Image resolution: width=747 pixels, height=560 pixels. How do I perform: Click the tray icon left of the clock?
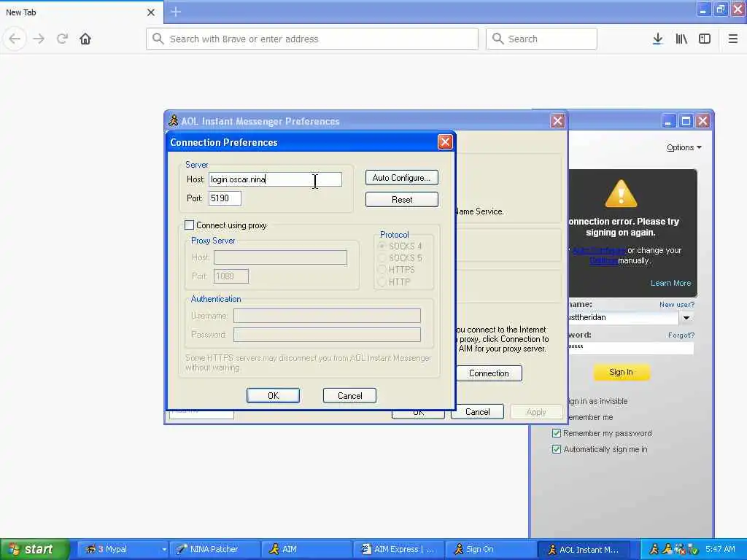(693, 550)
